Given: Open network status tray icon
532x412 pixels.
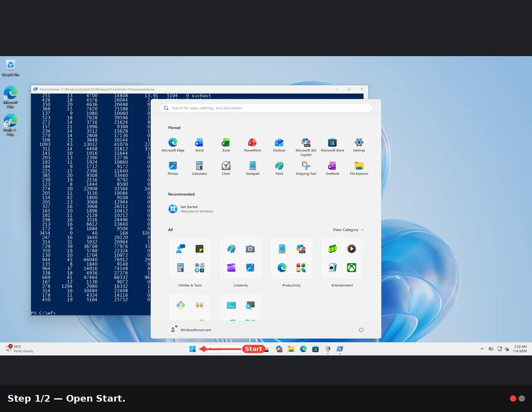Looking at the screenshot, I should click(500, 349).
